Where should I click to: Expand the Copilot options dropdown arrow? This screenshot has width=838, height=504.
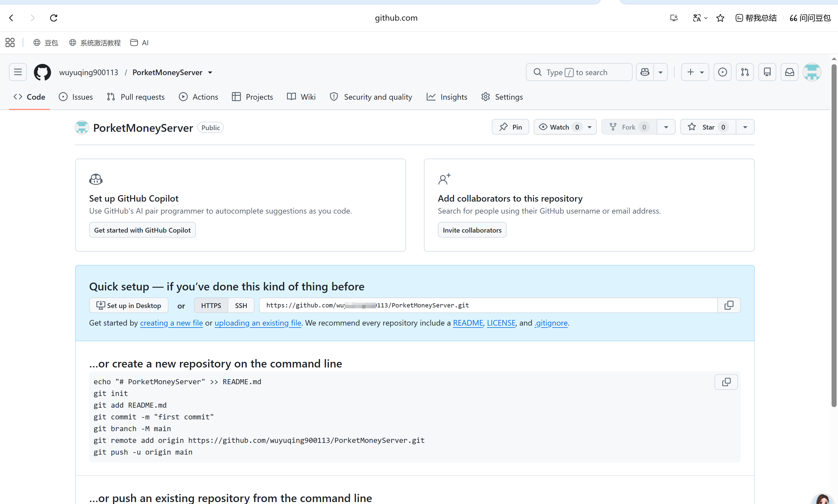[x=660, y=72]
